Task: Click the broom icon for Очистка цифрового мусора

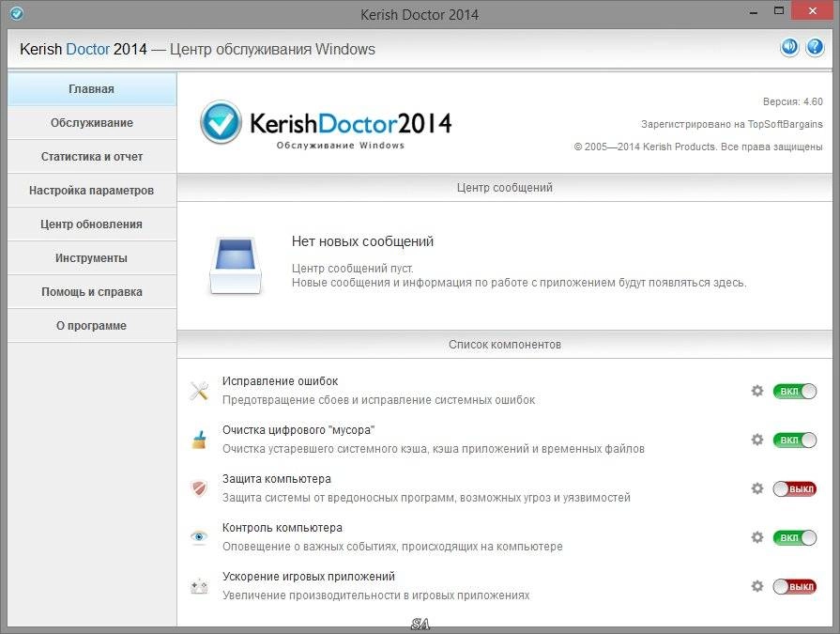Action: 199,440
